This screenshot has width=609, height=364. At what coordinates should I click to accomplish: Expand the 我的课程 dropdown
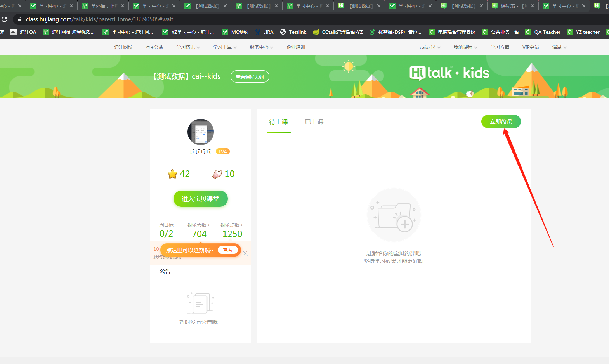tap(465, 47)
